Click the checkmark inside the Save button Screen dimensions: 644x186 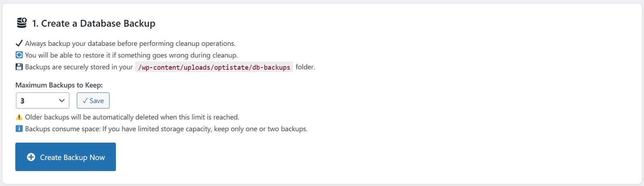point(85,101)
